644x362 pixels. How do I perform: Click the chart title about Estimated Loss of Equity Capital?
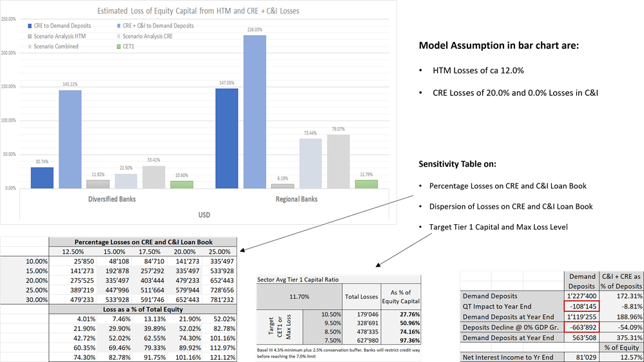tap(198, 11)
